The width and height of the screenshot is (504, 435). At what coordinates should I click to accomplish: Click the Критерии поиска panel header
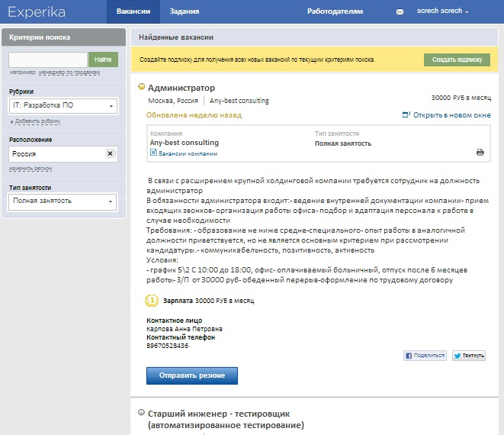click(x=63, y=37)
